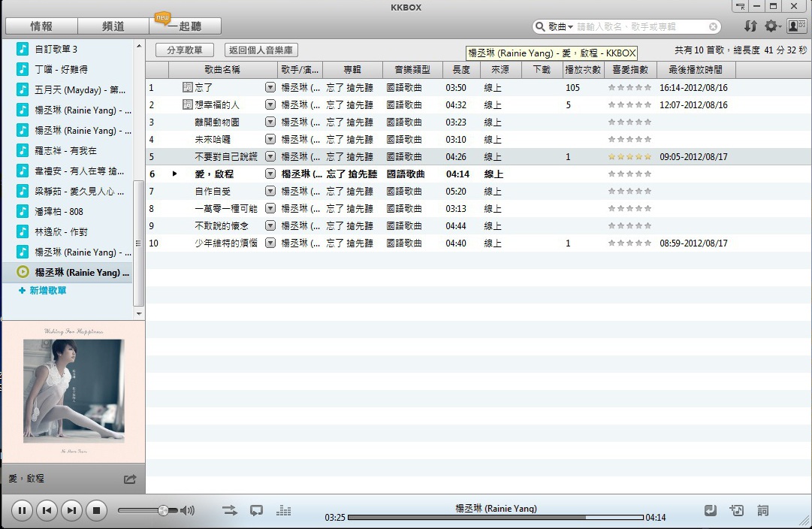
Task: Click the music note icon for 自訂歌單 3
Action: pyautogui.click(x=23, y=49)
